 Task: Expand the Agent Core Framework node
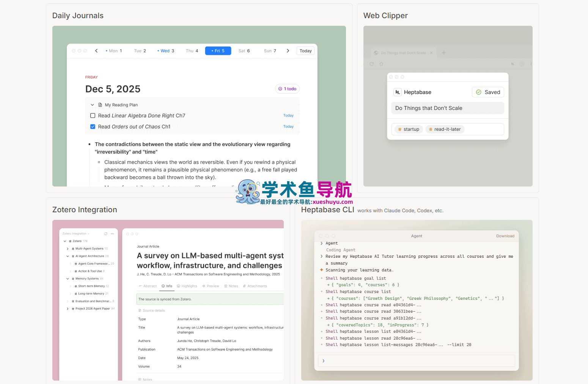pos(71,264)
